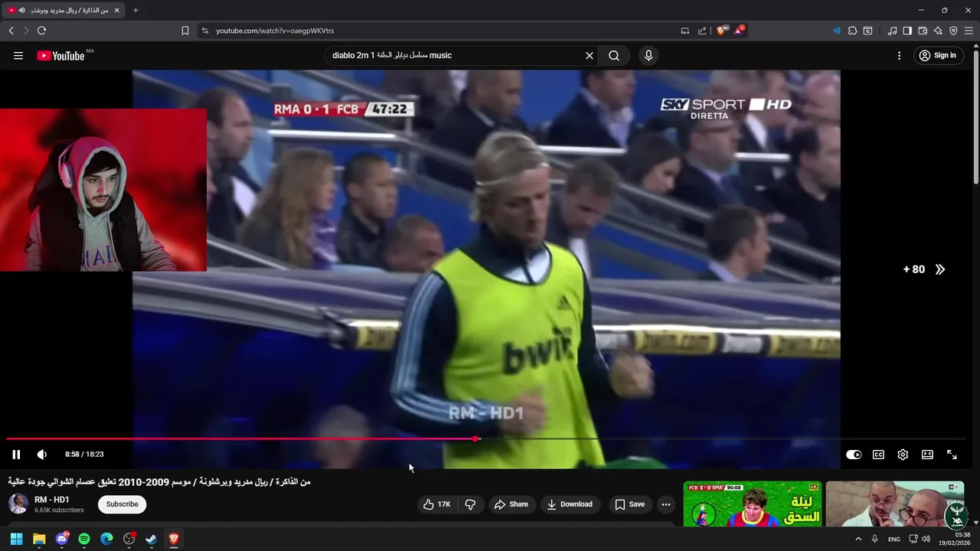
Task: Open YouTube three-dot settings menu
Action: [900, 55]
